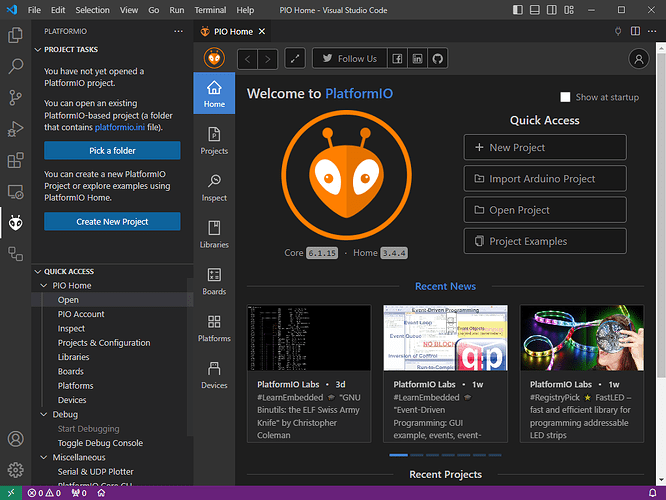Click Project Examples button

[545, 241]
